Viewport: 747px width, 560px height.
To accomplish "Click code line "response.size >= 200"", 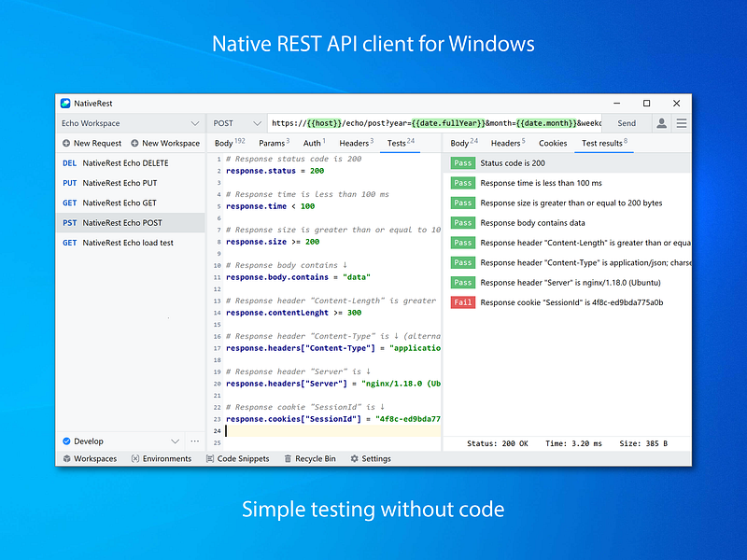I will pyautogui.click(x=273, y=242).
